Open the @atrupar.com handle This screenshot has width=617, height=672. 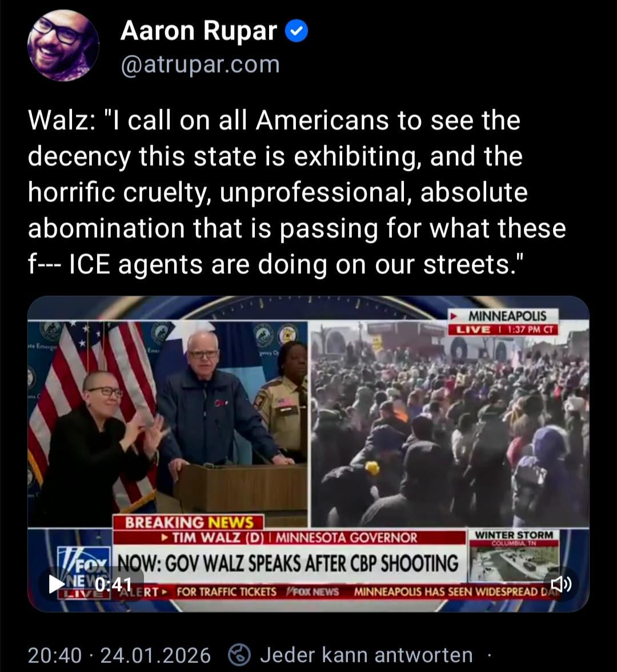200,65
